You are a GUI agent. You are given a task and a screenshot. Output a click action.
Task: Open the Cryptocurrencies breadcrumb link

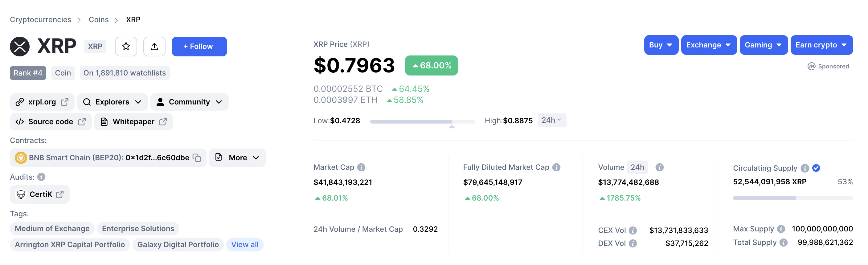[40, 19]
